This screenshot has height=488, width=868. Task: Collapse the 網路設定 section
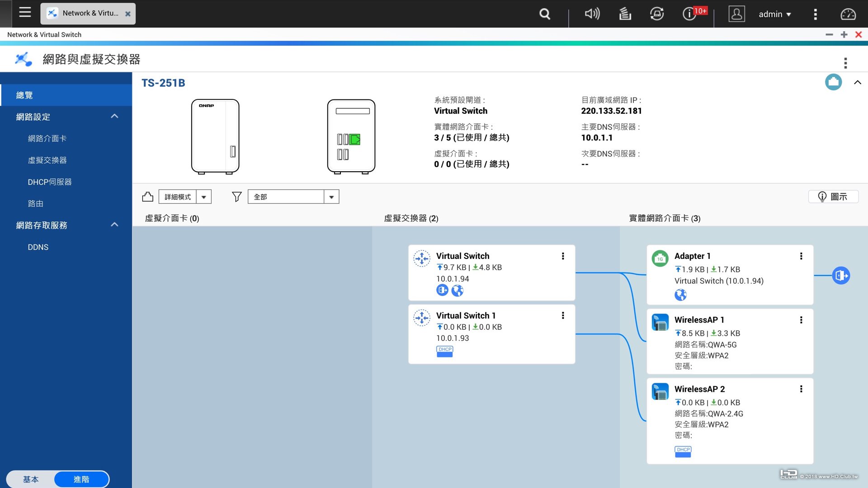[x=114, y=116]
